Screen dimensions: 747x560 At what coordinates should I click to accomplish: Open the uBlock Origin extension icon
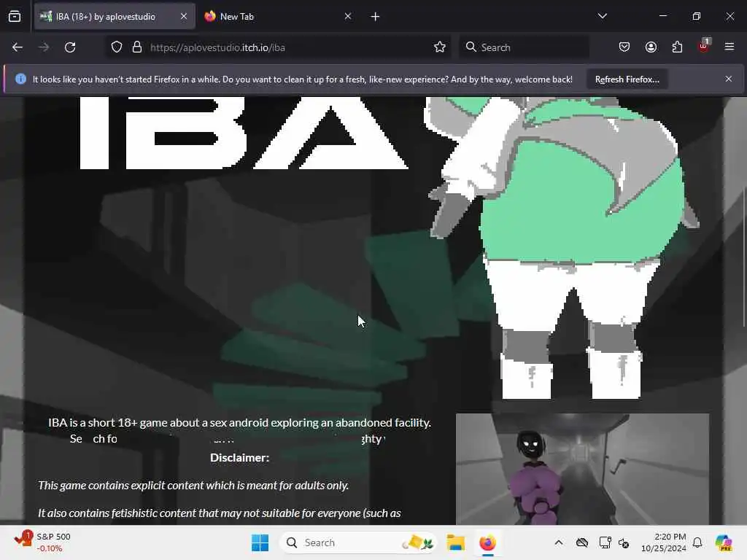tap(704, 46)
